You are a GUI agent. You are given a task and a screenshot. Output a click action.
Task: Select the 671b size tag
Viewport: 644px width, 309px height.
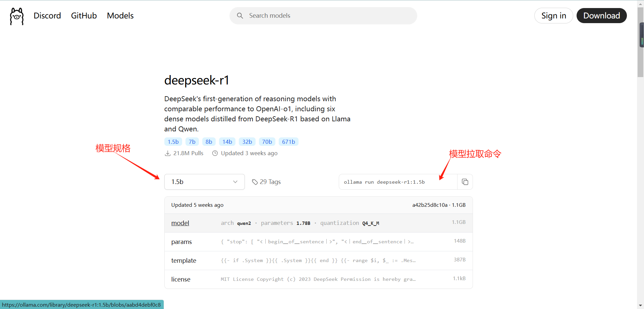coord(288,142)
